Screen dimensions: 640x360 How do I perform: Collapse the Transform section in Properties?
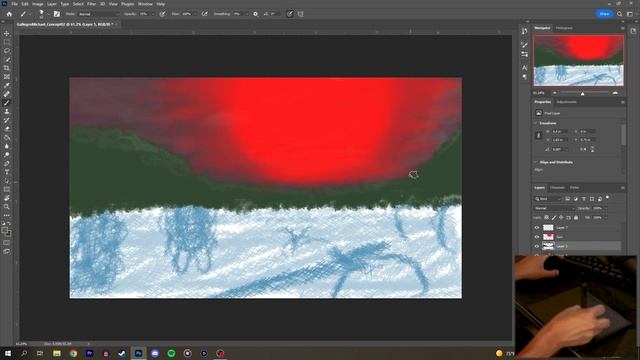pos(536,123)
